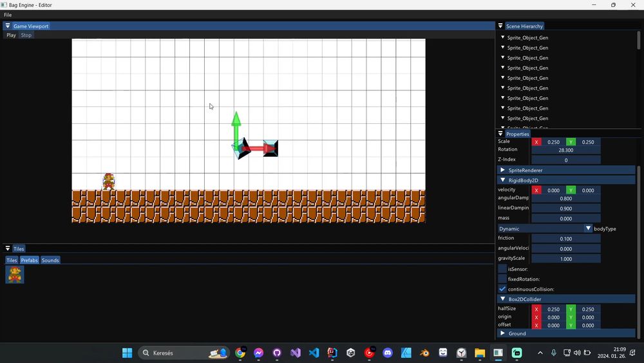644x363 pixels.
Task: Open Discord from taskbar
Action: [x=388, y=353]
